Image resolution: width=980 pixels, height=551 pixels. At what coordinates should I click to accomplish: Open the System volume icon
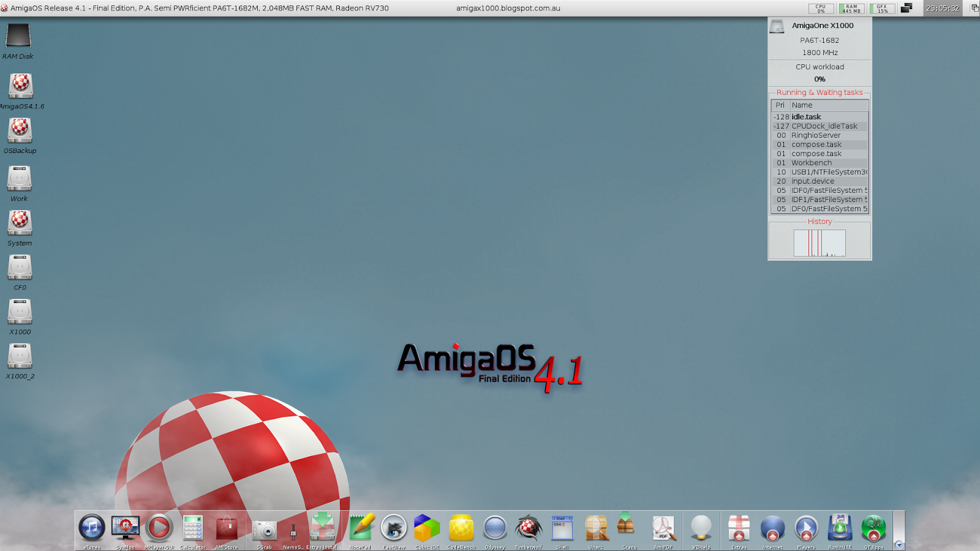point(20,223)
